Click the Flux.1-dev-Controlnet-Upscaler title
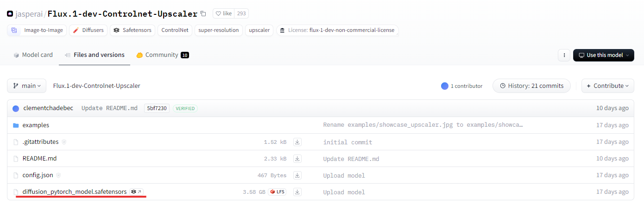 pyautogui.click(x=122, y=14)
